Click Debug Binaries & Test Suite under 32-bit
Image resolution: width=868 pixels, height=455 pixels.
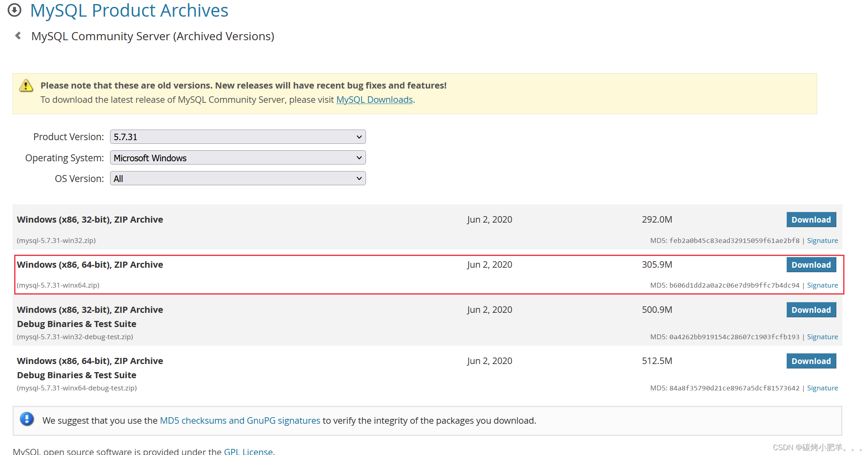tap(76, 324)
